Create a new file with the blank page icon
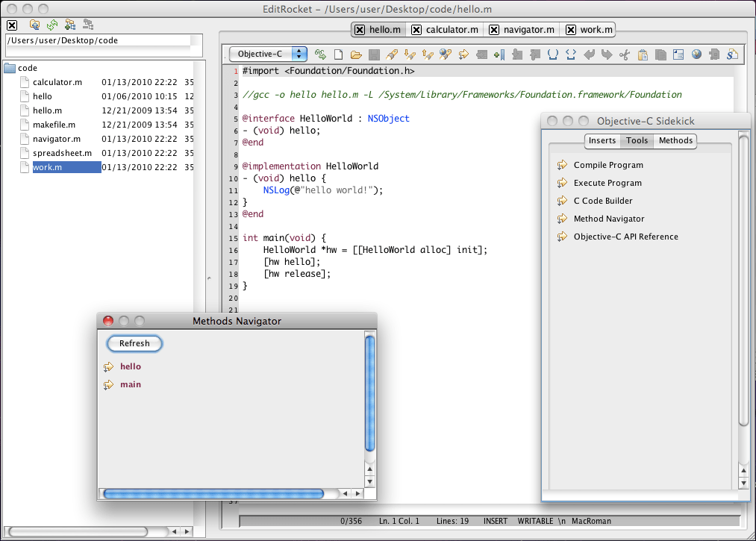Viewport: 756px width, 541px height. click(x=339, y=54)
